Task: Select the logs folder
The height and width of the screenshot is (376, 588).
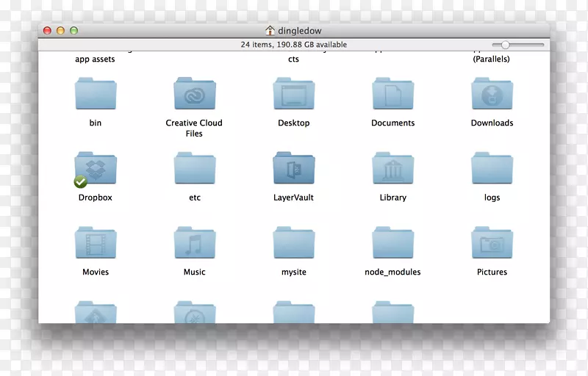Action: point(492,169)
